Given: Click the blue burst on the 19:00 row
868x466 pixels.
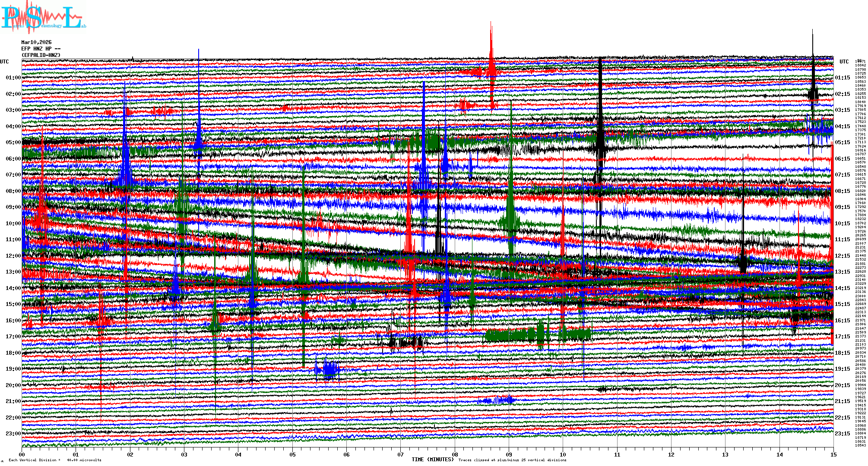Looking at the screenshot, I should click(x=330, y=370).
